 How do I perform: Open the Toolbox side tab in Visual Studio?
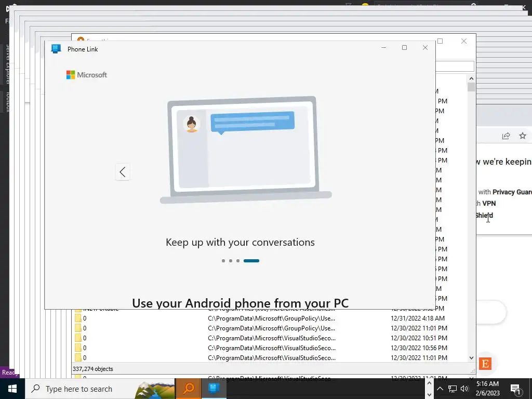coord(7,102)
